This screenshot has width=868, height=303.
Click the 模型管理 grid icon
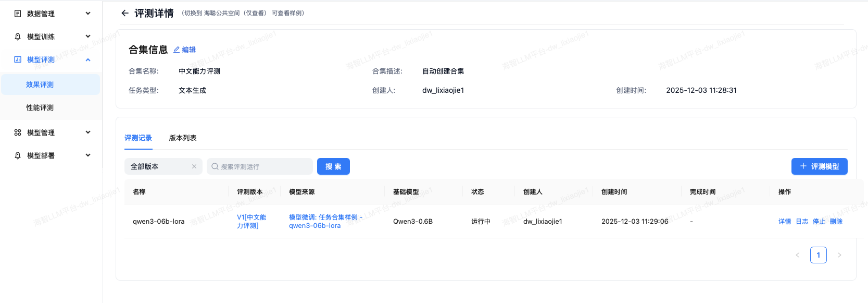pyautogui.click(x=18, y=132)
